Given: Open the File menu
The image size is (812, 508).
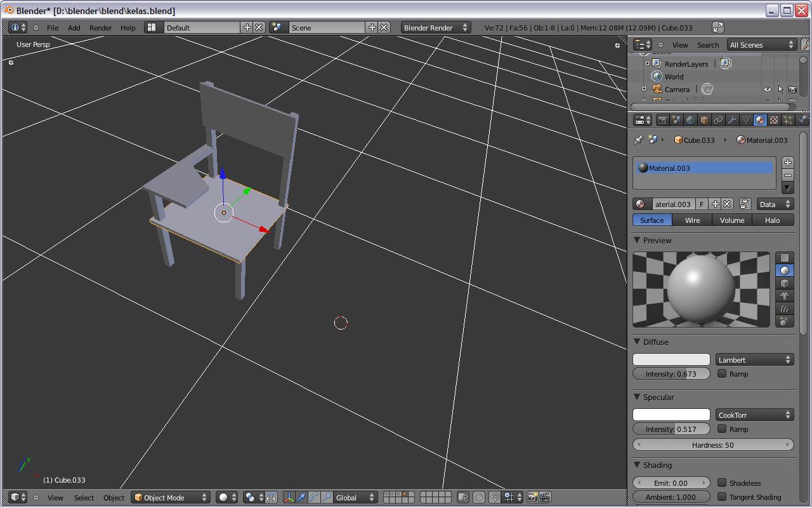Looking at the screenshot, I should pos(53,27).
